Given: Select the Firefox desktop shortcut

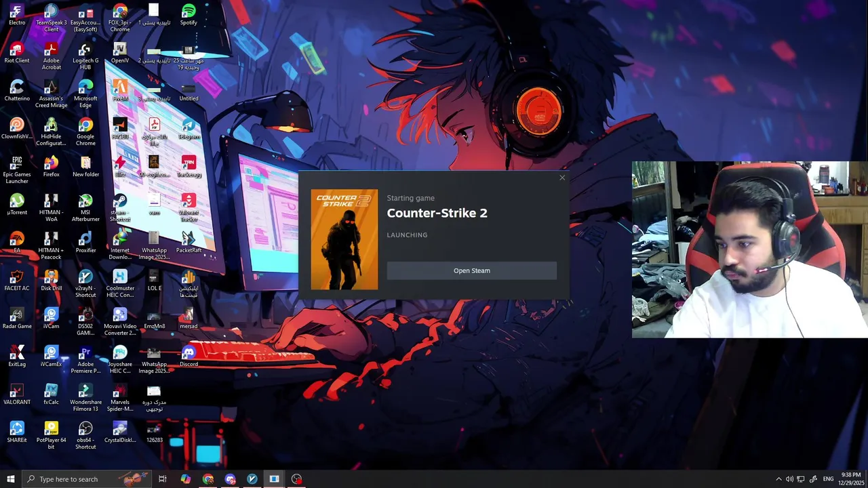Looking at the screenshot, I should pos(51,167).
